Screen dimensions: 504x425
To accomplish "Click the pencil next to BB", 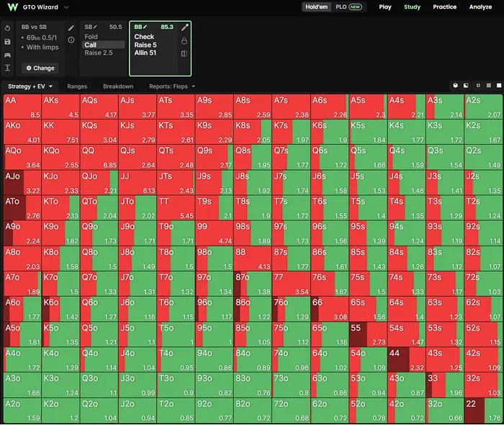I will (x=145, y=27).
